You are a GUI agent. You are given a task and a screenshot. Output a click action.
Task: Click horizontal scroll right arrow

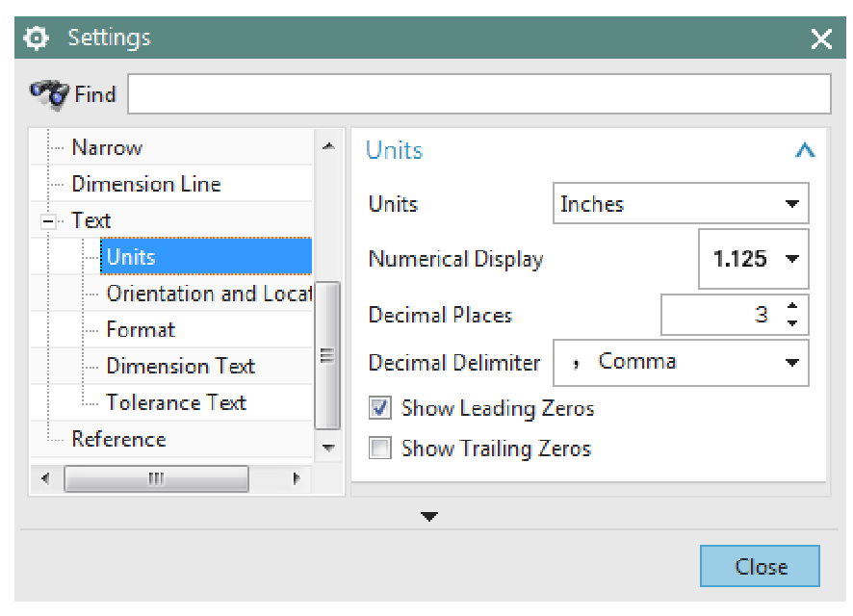tap(296, 478)
